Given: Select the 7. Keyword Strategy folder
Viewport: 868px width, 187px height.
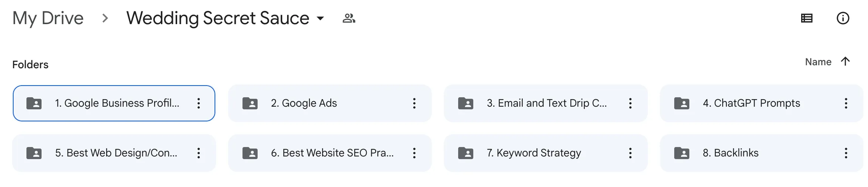Looking at the screenshot, I should 545,153.
